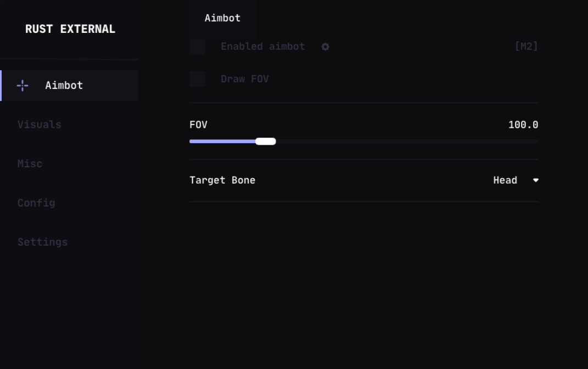This screenshot has width=588, height=369.
Task: Click the FOV slider handle
Action: 266,141
